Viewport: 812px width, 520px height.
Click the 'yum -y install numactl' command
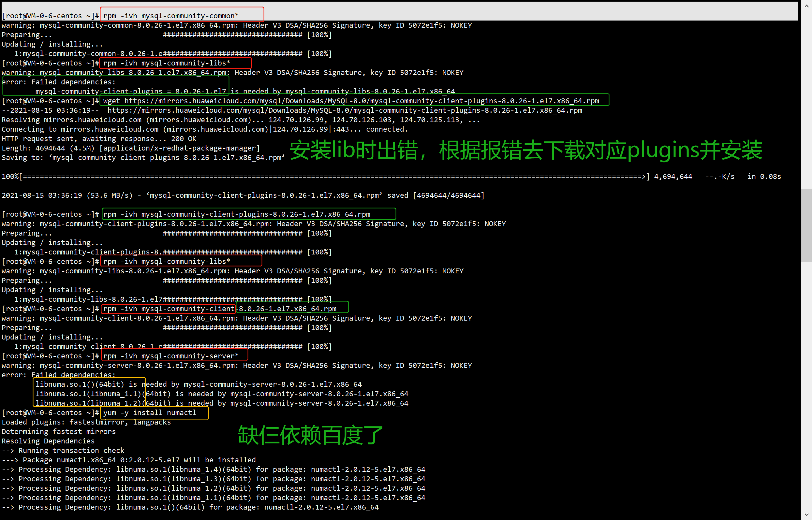click(x=150, y=412)
